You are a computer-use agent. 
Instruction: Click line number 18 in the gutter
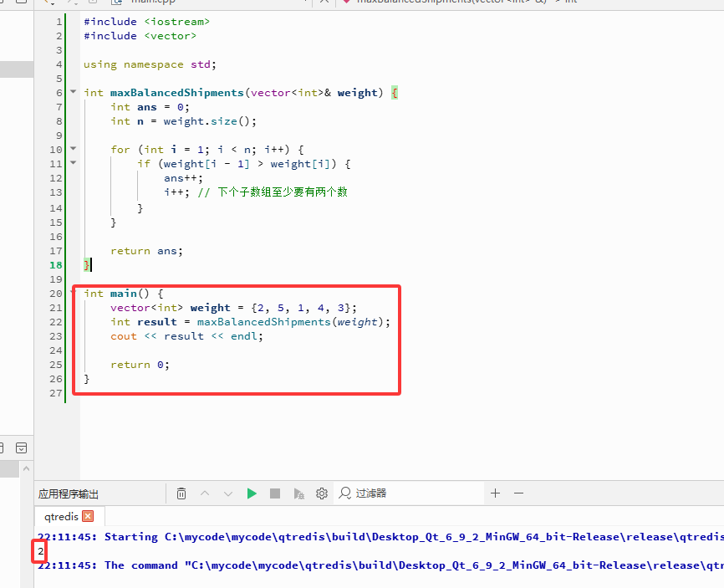(x=56, y=265)
